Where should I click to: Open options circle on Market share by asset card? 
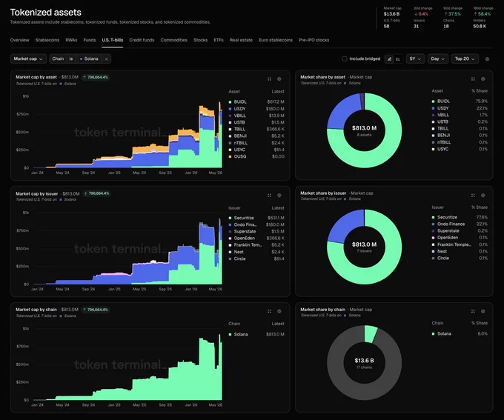coord(483,79)
